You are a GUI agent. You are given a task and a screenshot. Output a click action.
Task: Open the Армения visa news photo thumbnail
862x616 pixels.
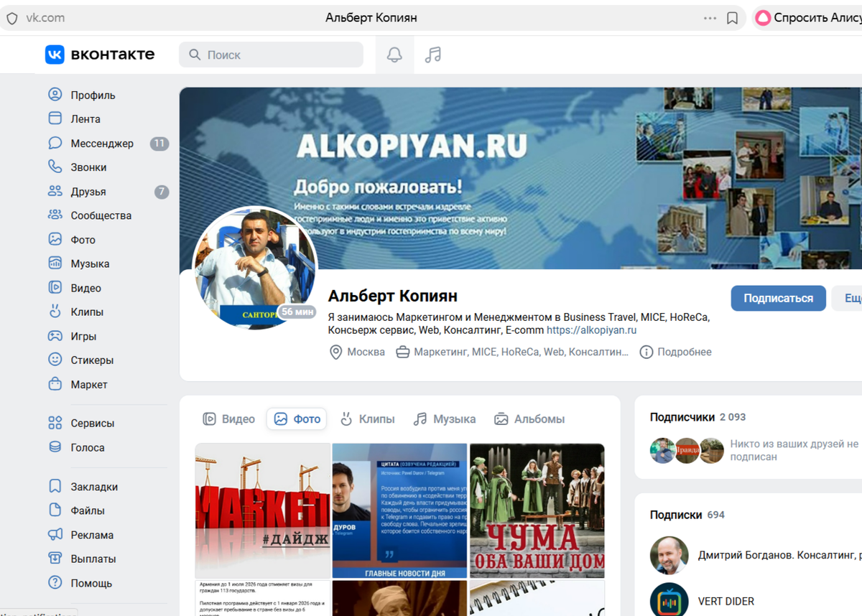[263, 598]
